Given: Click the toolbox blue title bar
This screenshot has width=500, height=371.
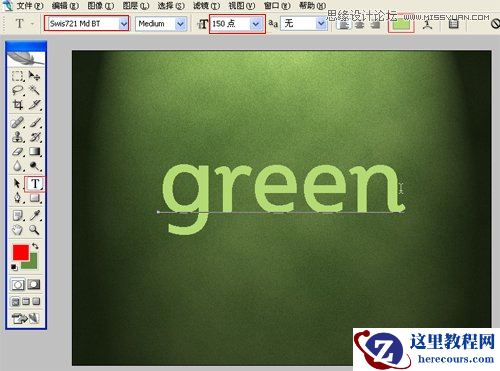Looking at the screenshot, I should click(x=26, y=46).
